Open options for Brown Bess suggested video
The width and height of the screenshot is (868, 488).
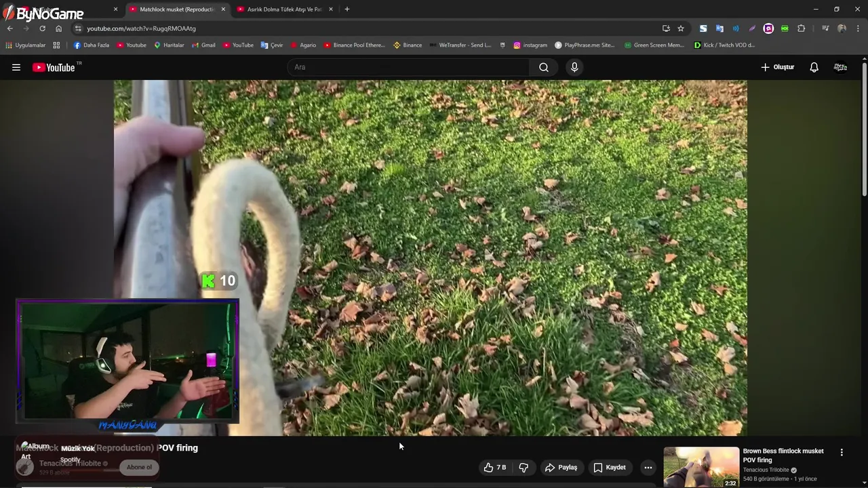[x=842, y=452]
